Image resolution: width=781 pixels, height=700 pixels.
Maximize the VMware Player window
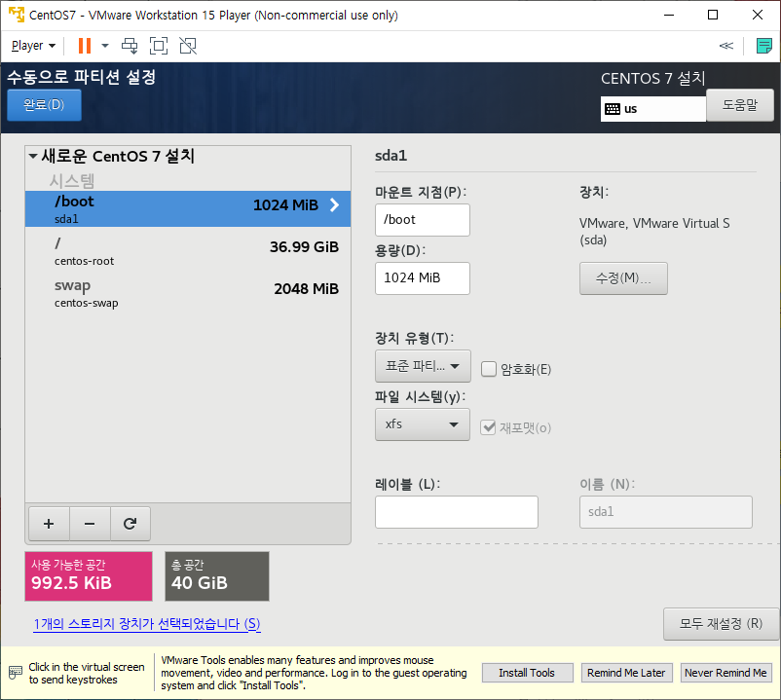[x=713, y=15]
